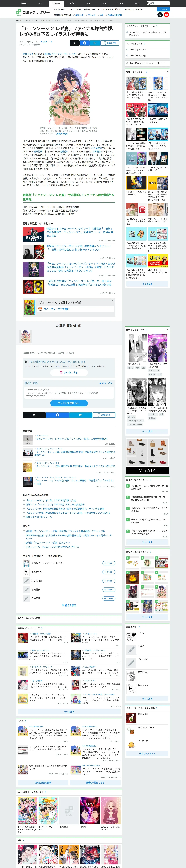Open 藤本タツキのプロフィール link
Screen dimensions: 186x868
[39, 517]
